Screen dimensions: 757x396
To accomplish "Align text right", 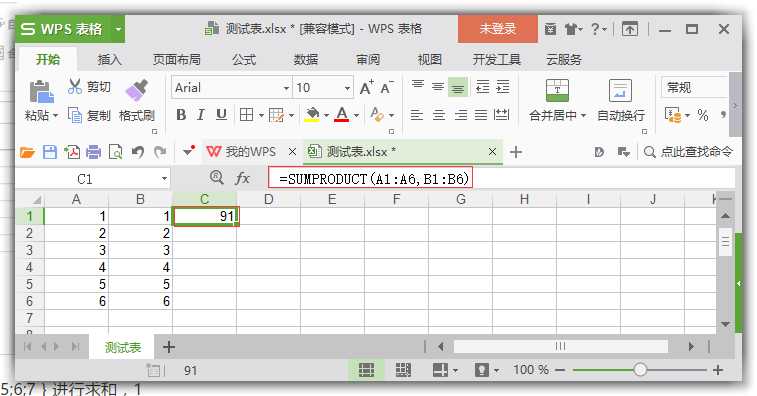I will (x=461, y=115).
